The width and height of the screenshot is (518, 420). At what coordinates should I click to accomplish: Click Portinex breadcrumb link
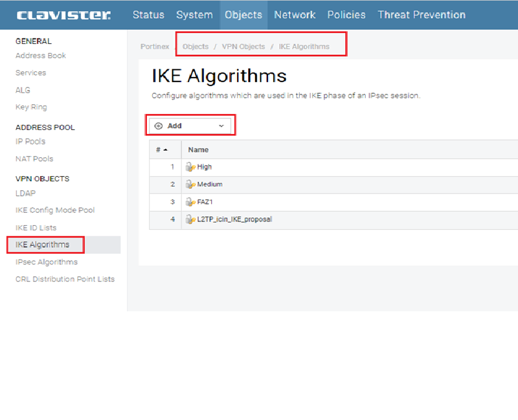(x=155, y=47)
